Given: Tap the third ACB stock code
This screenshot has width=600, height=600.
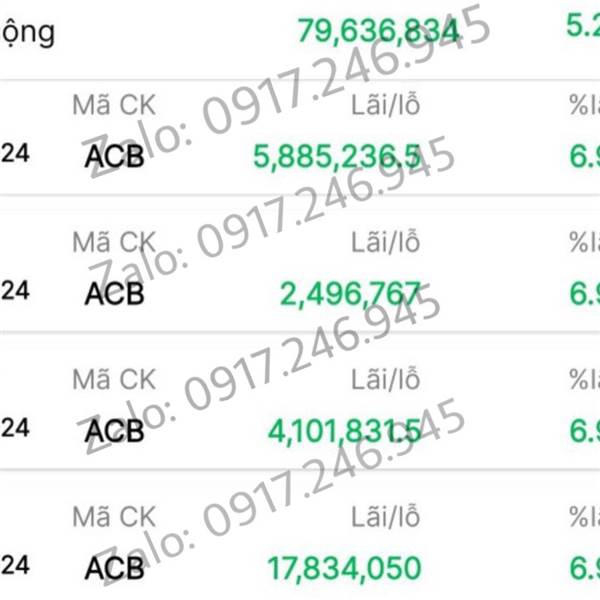Looking at the screenshot, I should (x=114, y=430).
